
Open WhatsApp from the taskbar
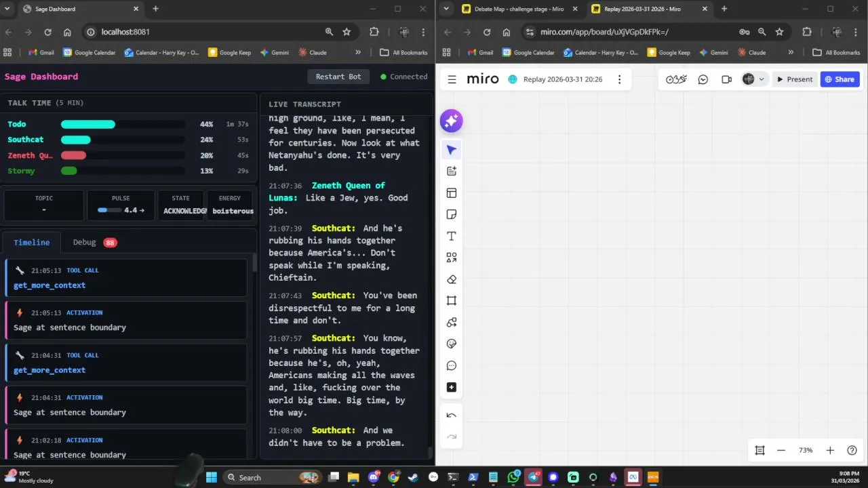[513, 477]
